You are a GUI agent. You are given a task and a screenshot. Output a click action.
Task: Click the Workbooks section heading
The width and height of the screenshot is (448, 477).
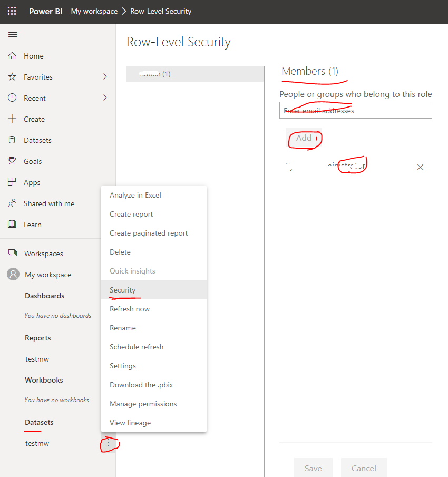click(44, 380)
